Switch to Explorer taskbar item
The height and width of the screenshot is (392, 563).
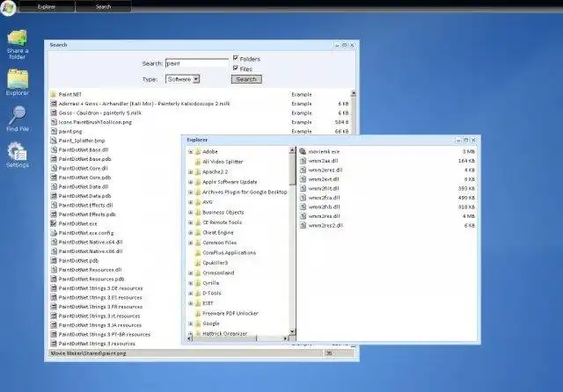[x=47, y=6]
